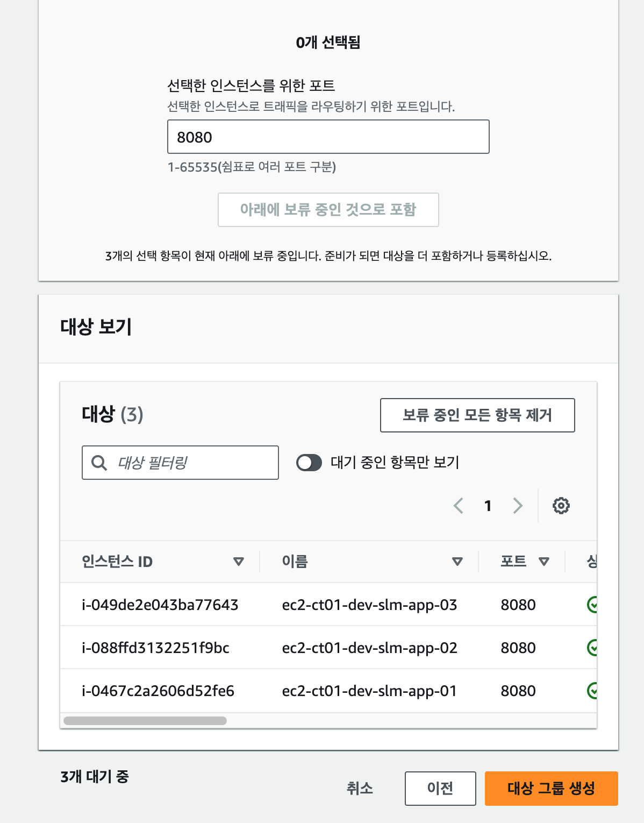The height and width of the screenshot is (823, 644).
Task: Go to previous page of targets
Action: click(458, 506)
